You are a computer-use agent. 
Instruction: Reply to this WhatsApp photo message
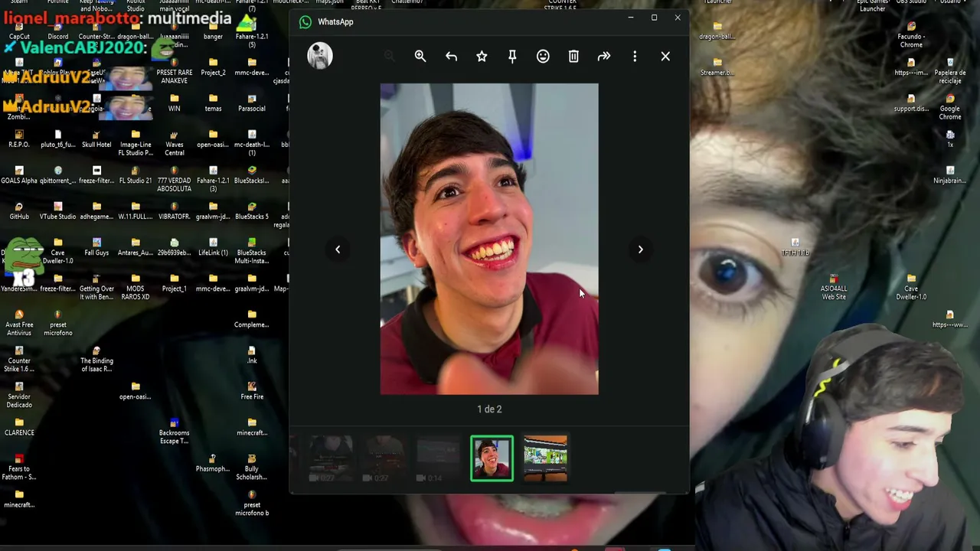click(451, 56)
